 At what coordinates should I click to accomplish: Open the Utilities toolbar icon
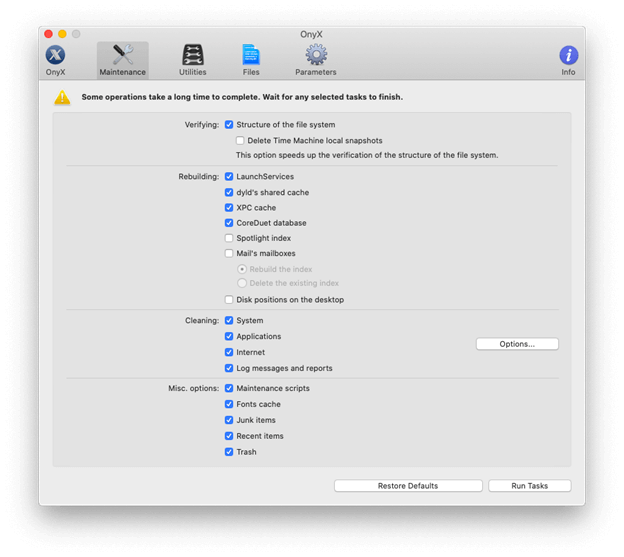tap(193, 55)
